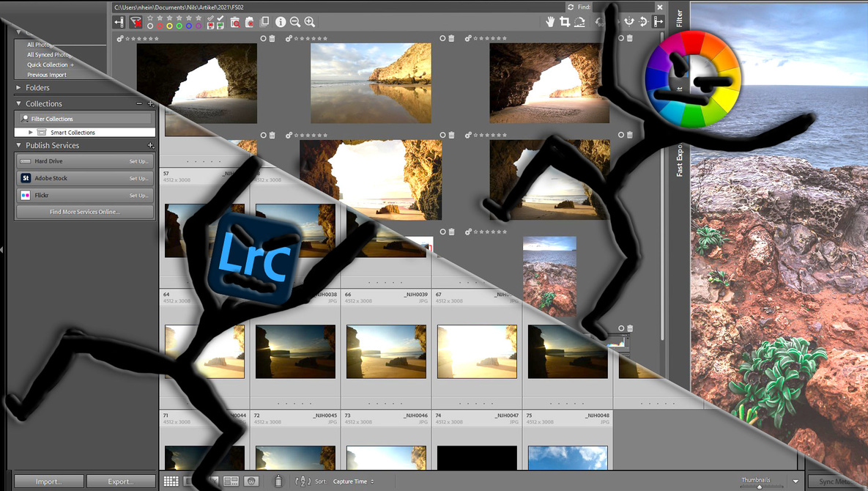Click the refresh icon beside Find
Screen dimensions: 868x491
coord(570,7)
